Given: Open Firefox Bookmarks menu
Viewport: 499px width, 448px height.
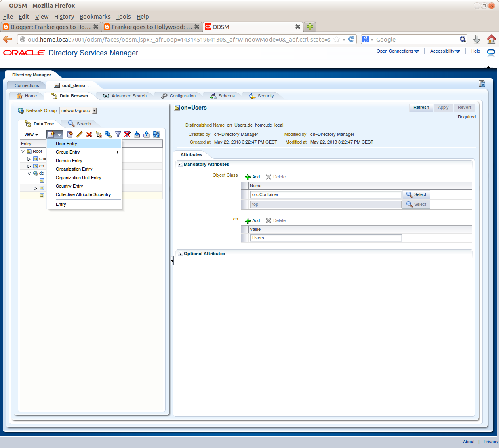Looking at the screenshot, I should coord(95,17).
